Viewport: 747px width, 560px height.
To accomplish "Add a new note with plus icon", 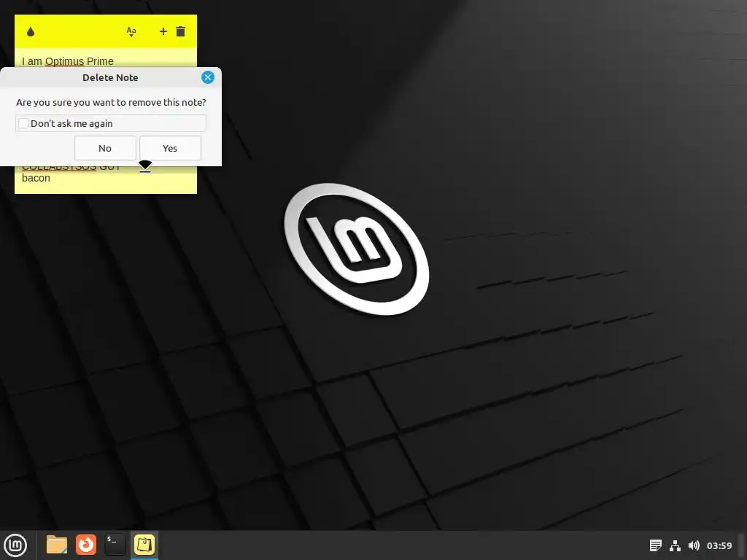I will click(163, 31).
